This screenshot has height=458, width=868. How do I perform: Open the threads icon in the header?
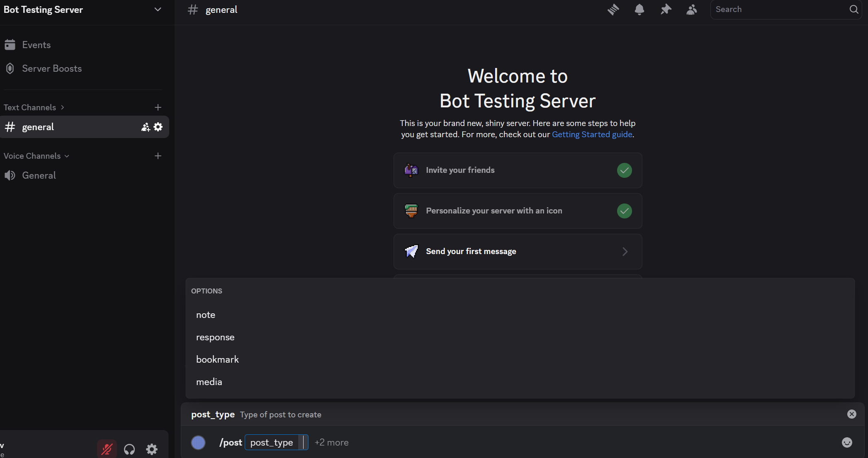[x=613, y=9]
